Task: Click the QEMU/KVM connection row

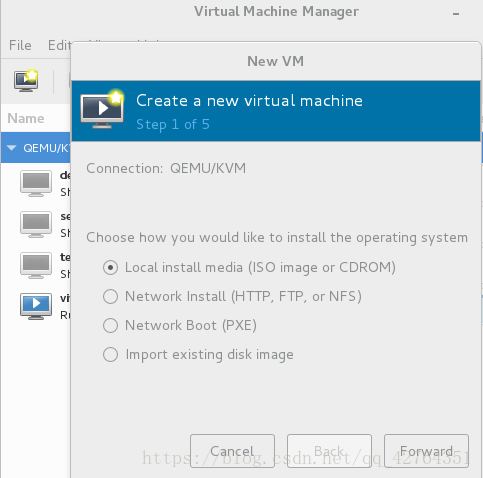Action: pos(36,148)
